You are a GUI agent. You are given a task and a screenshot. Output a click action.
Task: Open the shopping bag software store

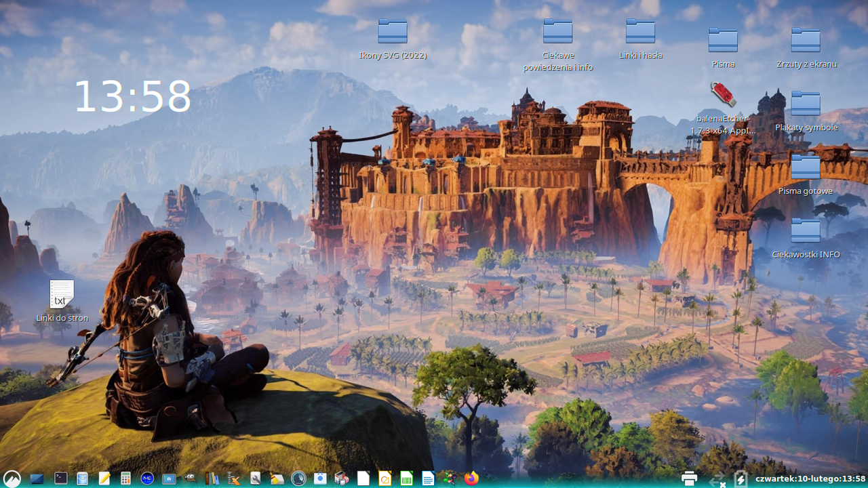point(320,479)
